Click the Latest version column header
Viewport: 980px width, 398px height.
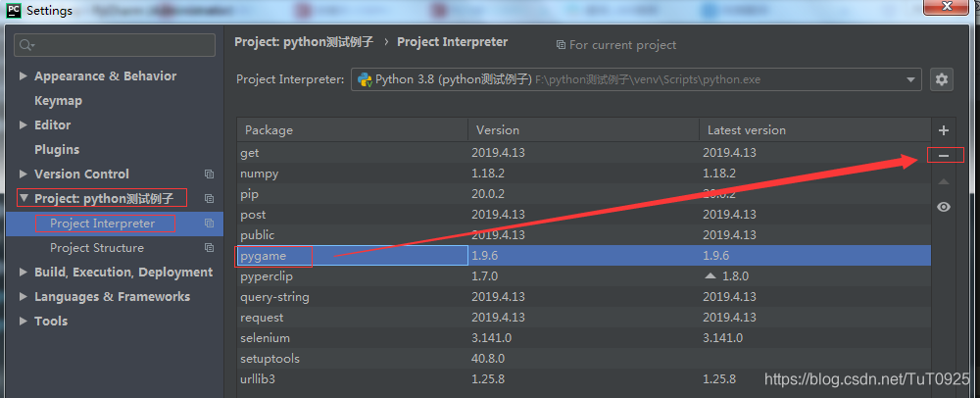point(814,130)
